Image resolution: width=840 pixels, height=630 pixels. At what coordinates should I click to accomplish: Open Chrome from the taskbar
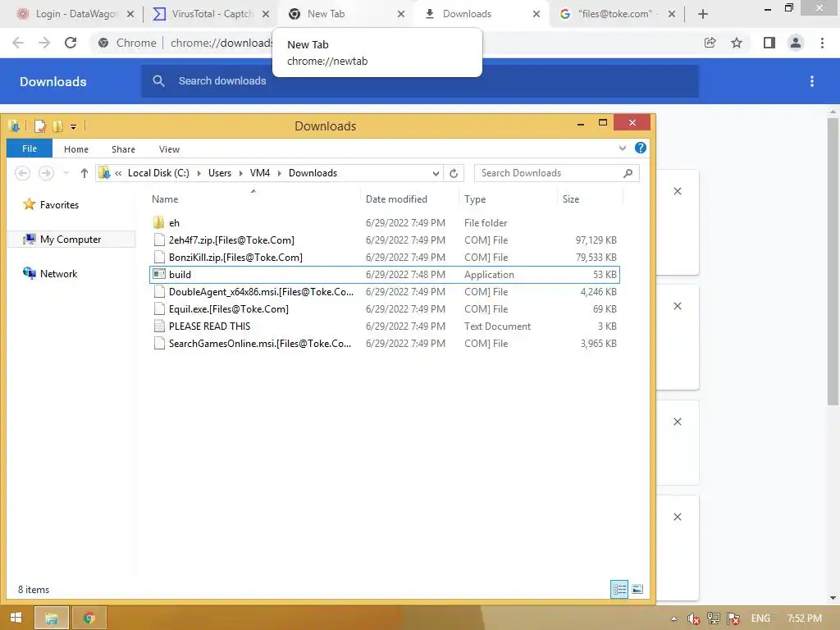click(89, 618)
